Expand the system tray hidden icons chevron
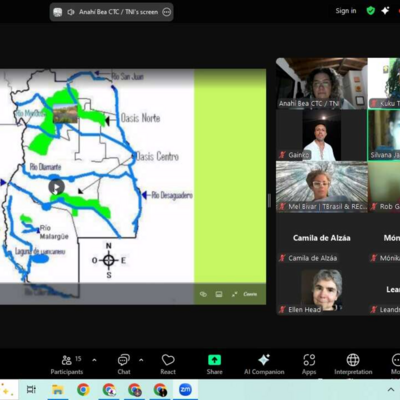 click(x=390, y=389)
